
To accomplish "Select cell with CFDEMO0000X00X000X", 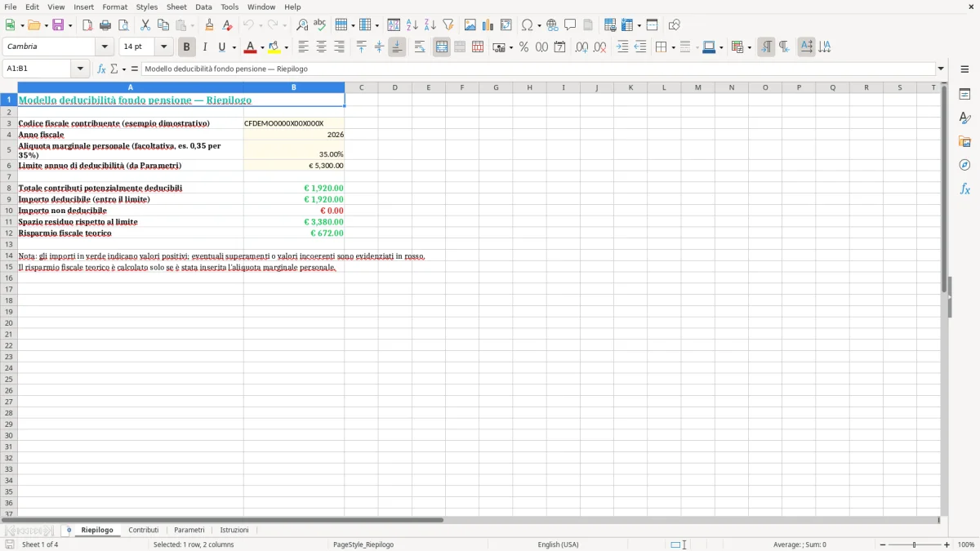I will coord(294,123).
